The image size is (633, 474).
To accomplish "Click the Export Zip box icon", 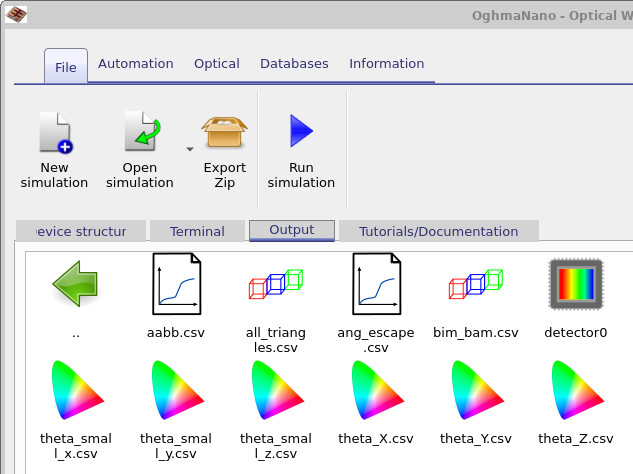I will click(x=224, y=132).
